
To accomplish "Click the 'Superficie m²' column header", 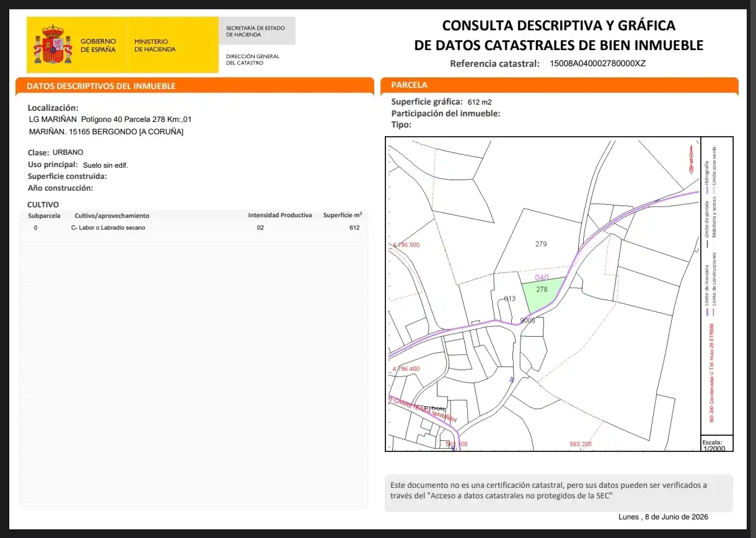I will [343, 215].
